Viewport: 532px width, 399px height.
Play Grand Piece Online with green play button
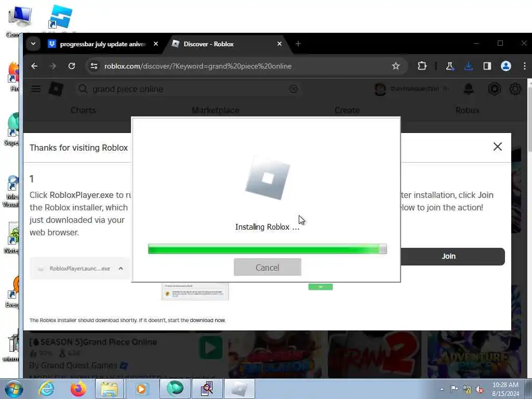coord(211,348)
